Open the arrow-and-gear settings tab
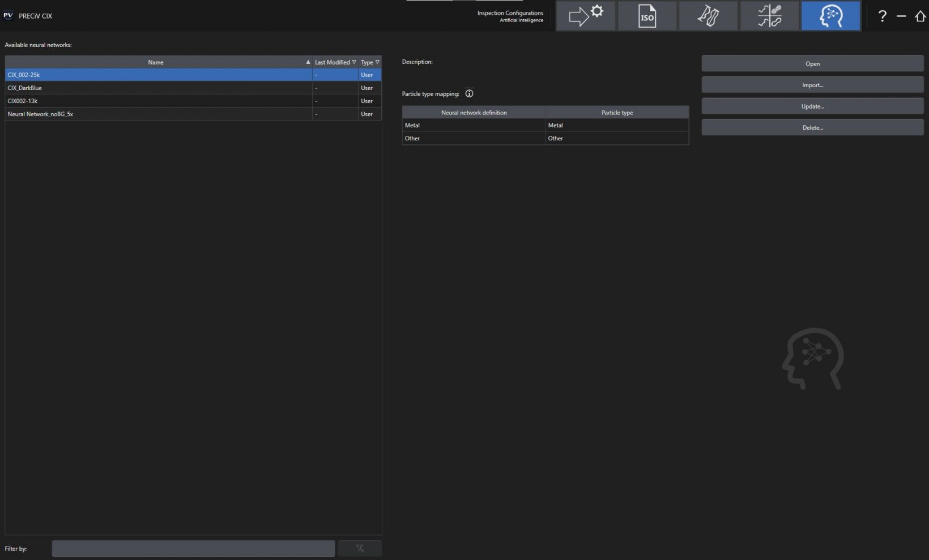 click(x=585, y=16)
